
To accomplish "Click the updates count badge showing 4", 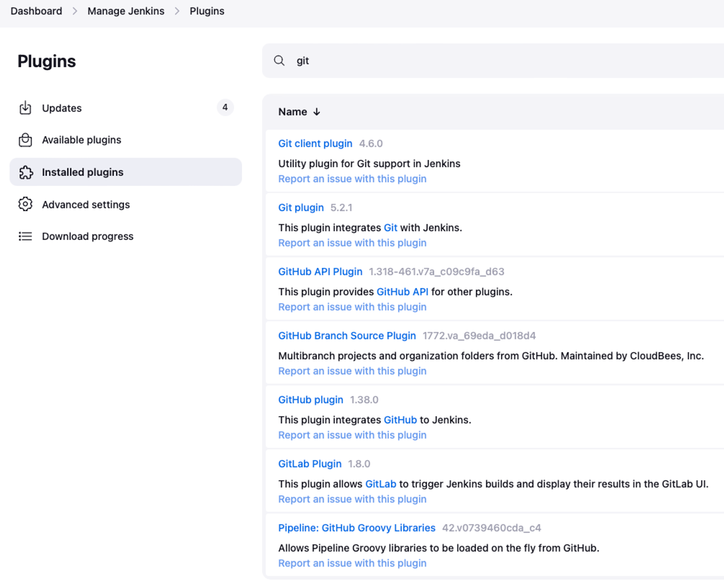I will click(x=225, y=108).
